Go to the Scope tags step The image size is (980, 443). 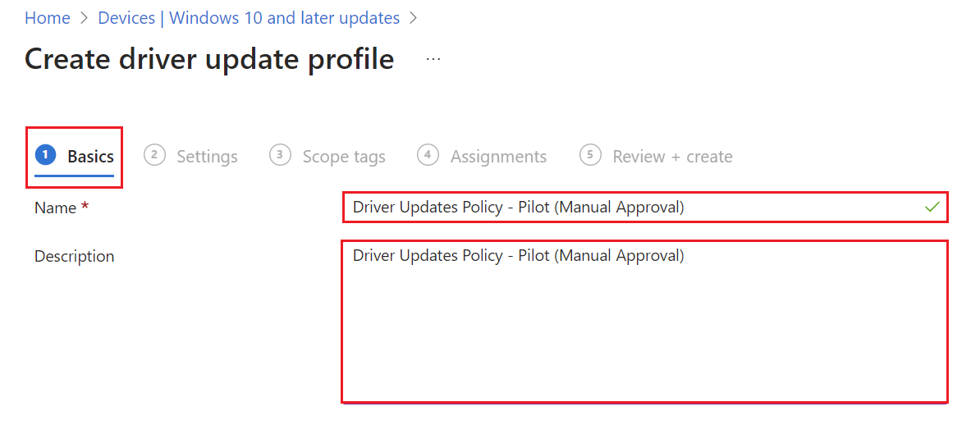[x=343, y=157]
